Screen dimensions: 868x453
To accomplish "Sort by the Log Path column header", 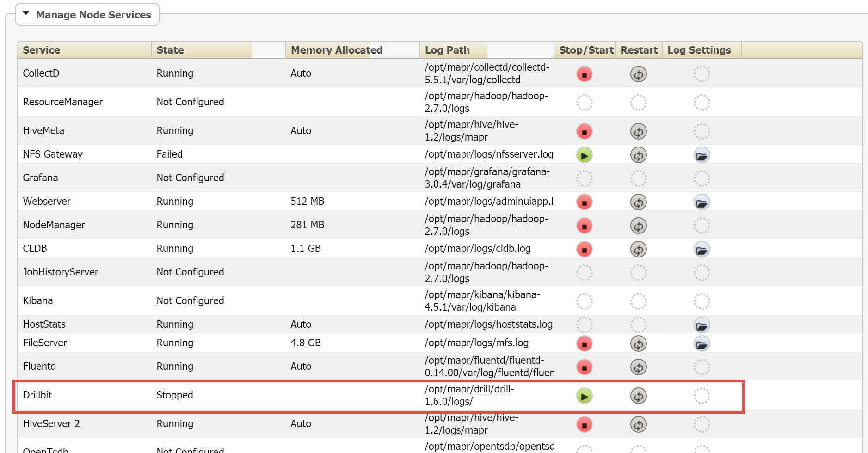I will point(486,50).
